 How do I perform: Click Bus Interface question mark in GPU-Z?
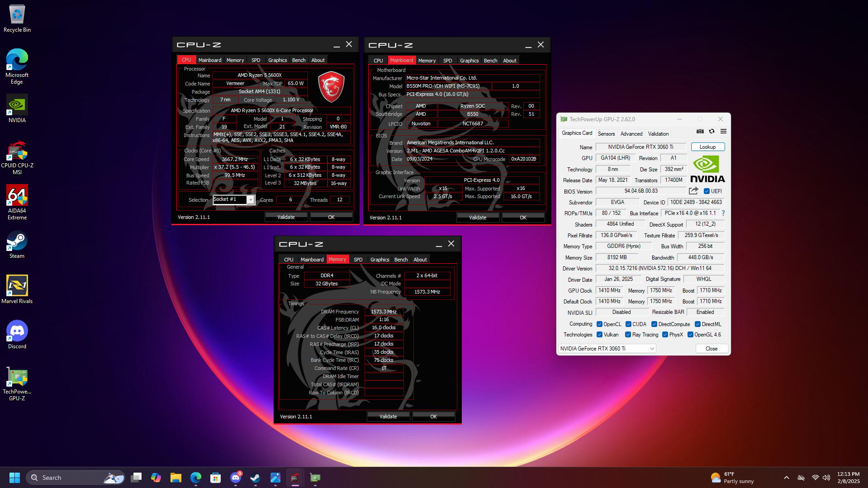tap(723, 213)
